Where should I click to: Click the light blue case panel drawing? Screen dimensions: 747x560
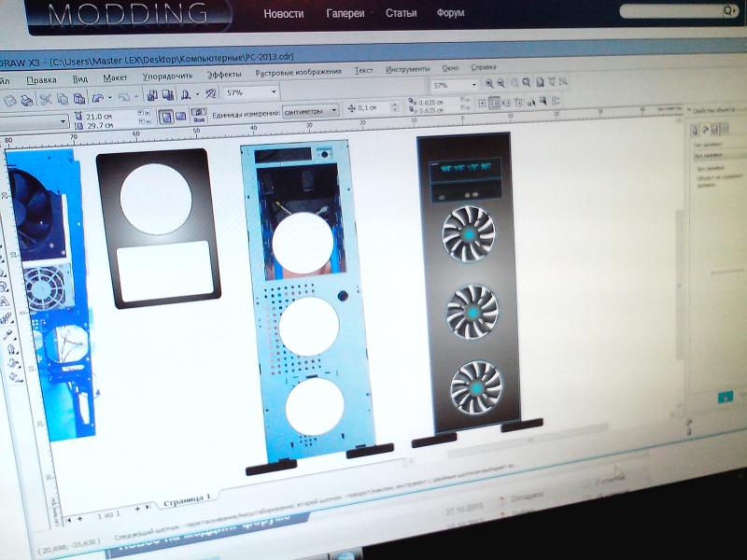tap(308, 301)
